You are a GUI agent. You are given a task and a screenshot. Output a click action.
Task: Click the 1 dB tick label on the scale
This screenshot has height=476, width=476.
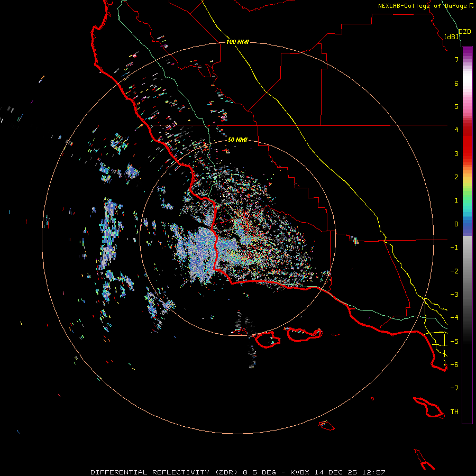[456, 200]
